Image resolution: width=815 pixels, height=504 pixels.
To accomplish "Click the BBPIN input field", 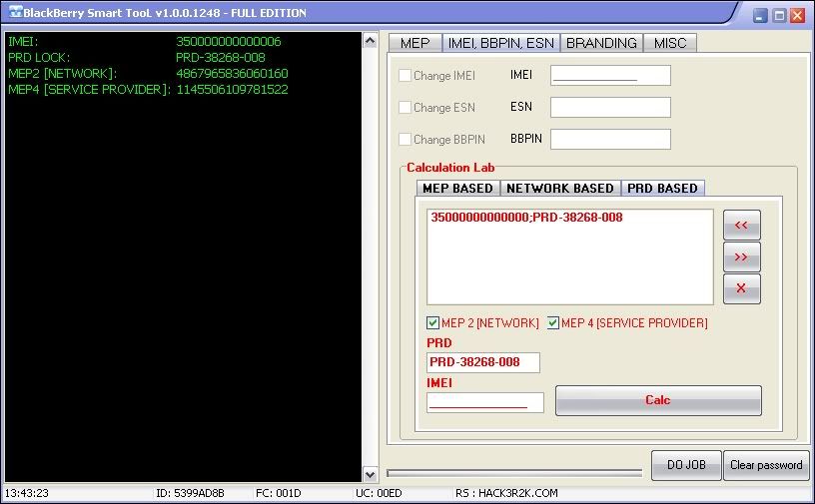I will 610,140.
